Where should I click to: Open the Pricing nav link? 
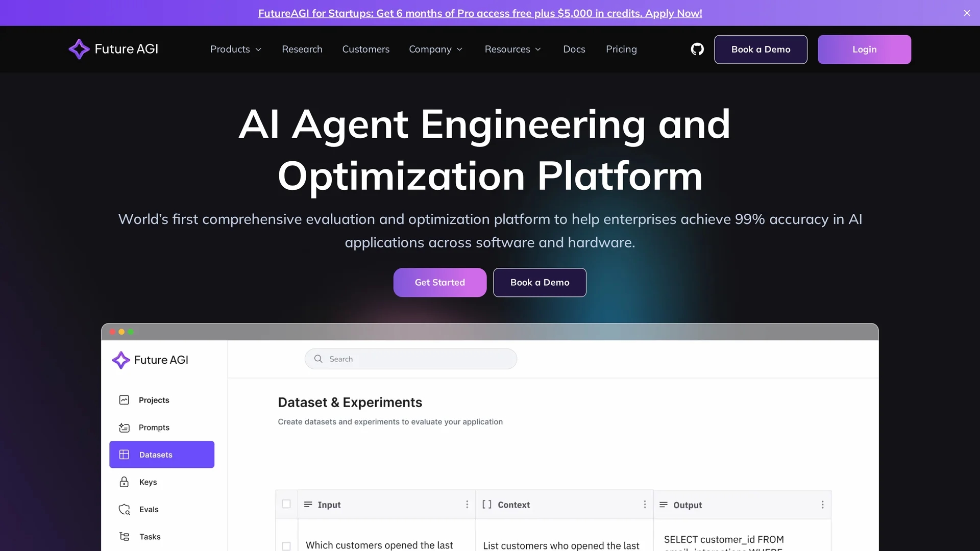[x=621, y=49]
